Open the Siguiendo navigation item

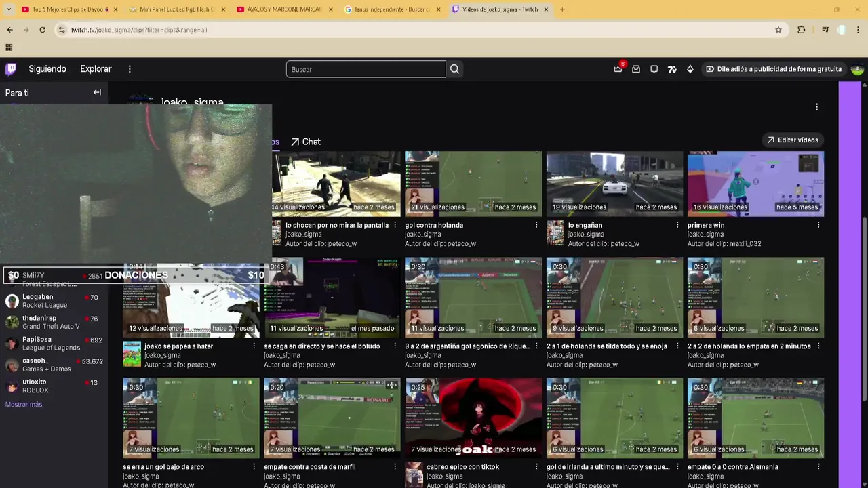point(47,69)
